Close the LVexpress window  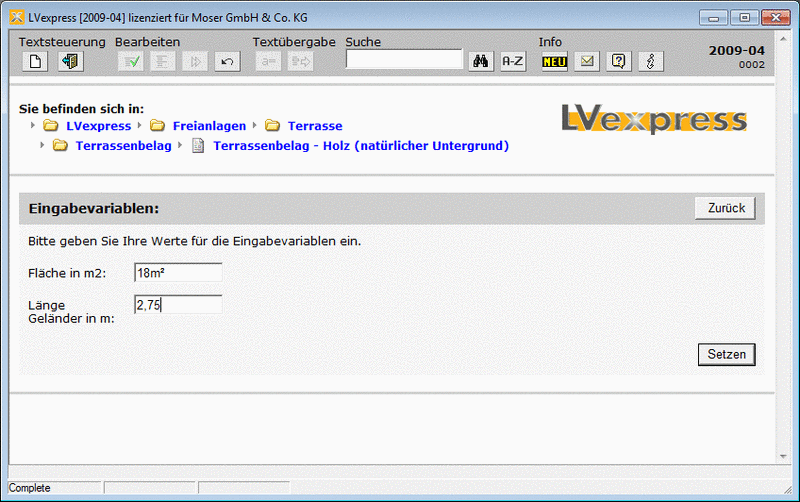(x=776, y=18)
